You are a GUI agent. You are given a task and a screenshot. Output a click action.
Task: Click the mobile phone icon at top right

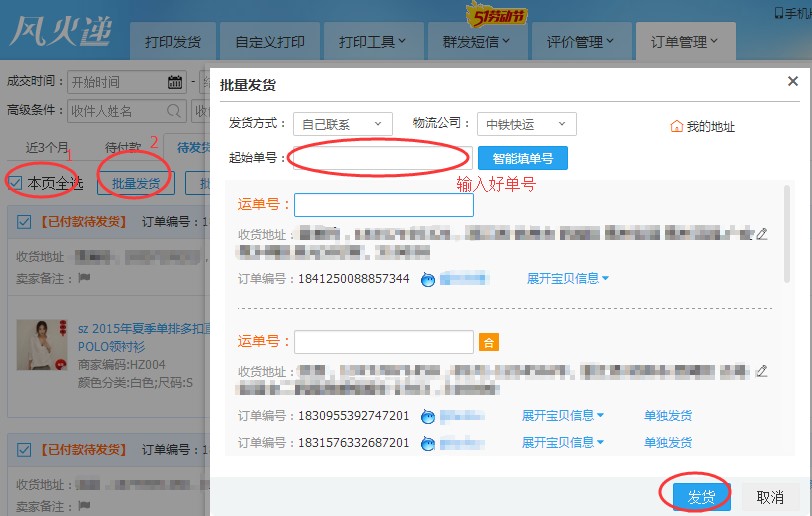tap(778, 13)
